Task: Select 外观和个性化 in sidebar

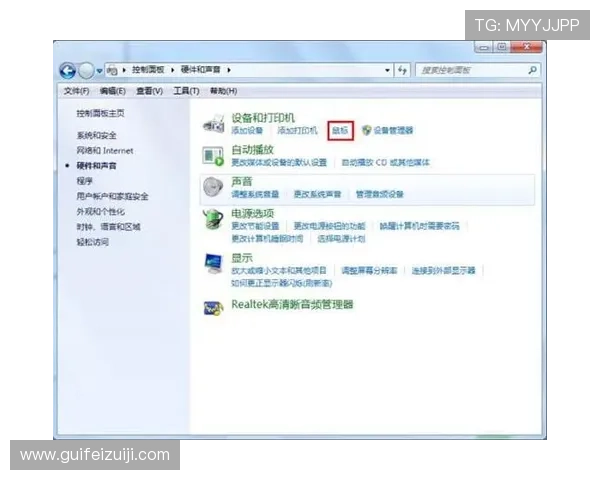Action: point(100,212)
